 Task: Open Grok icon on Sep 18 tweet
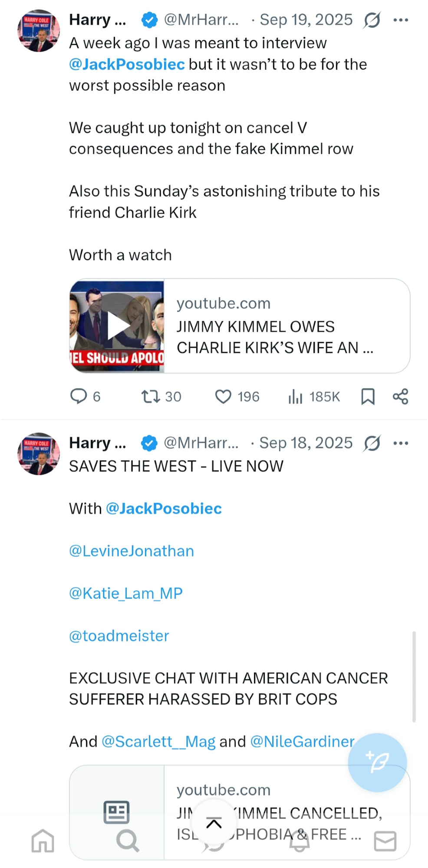coord(372,443)
